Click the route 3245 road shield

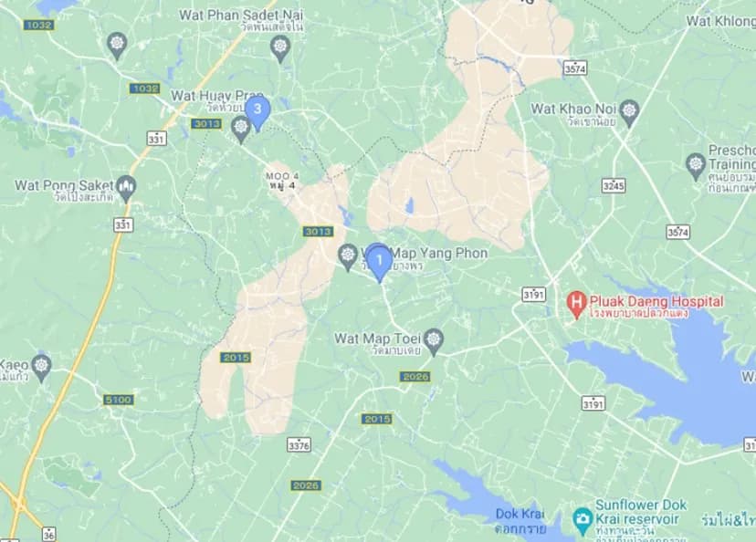coord(614,185)
